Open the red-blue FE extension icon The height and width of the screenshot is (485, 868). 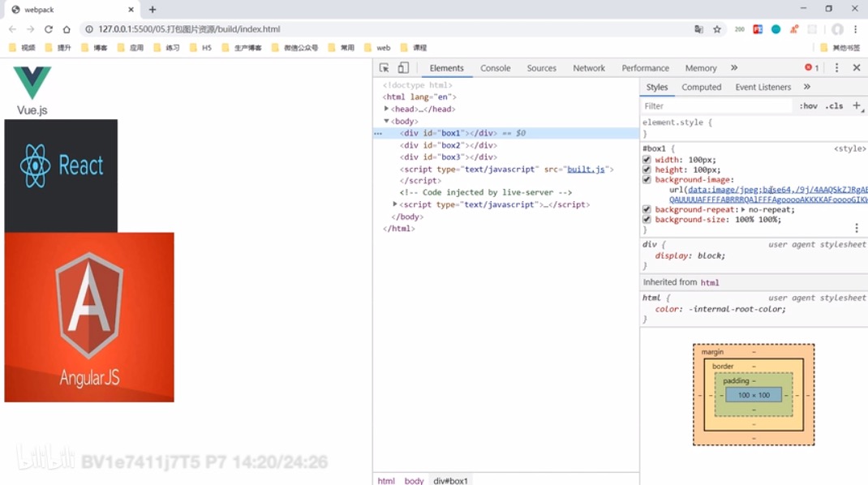[758, 29]
